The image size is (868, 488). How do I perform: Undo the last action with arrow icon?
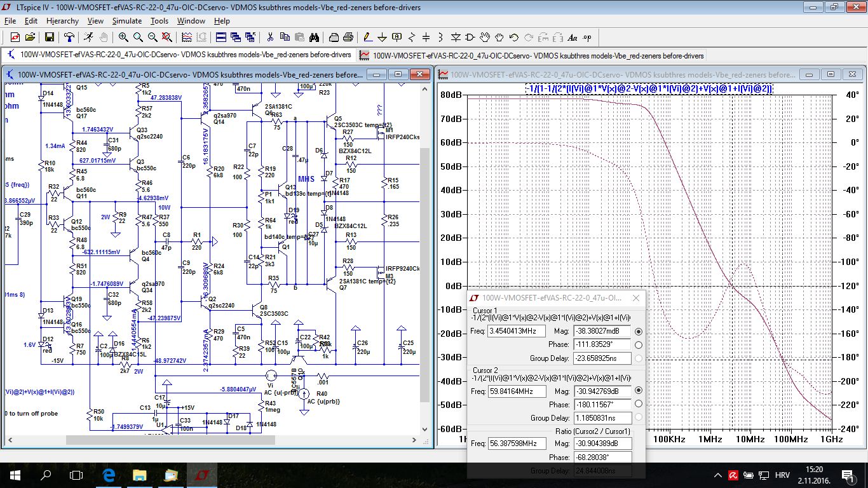[x=514, y=37]
